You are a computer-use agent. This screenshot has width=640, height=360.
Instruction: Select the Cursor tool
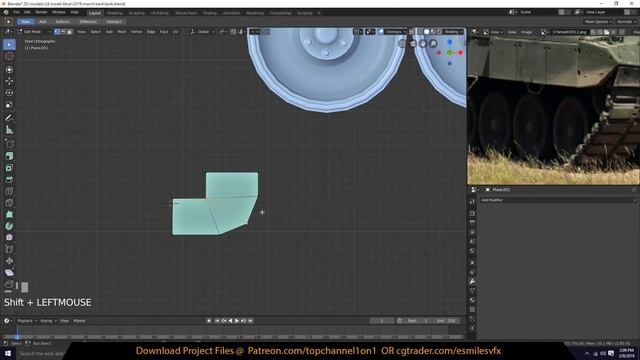click(x=9, y=57)
